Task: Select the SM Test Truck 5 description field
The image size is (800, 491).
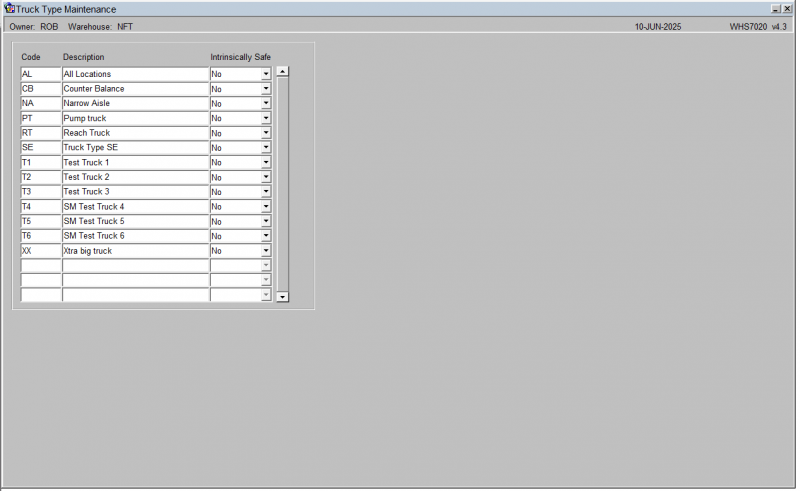Action: click(x=135, y=222)
